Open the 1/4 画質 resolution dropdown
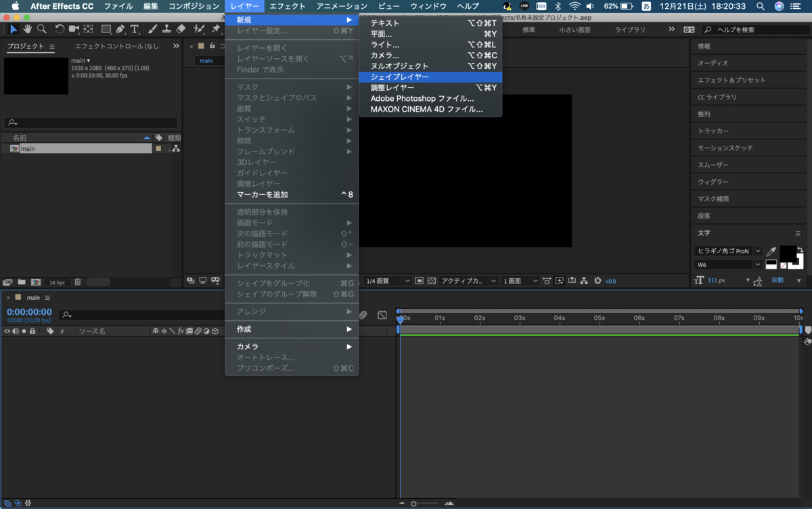Image resolution: width=812 pixels, height=509 pixels. [x=387, y=281]
